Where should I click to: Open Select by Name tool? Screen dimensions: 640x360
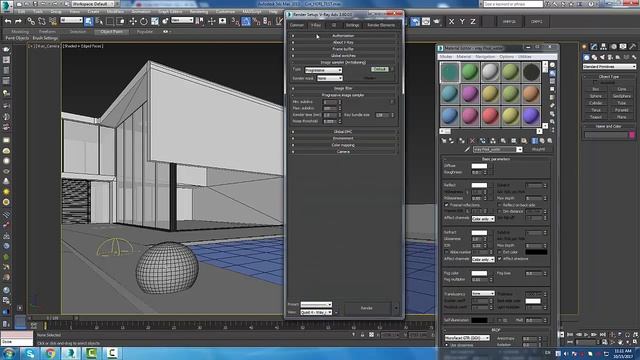99,21
